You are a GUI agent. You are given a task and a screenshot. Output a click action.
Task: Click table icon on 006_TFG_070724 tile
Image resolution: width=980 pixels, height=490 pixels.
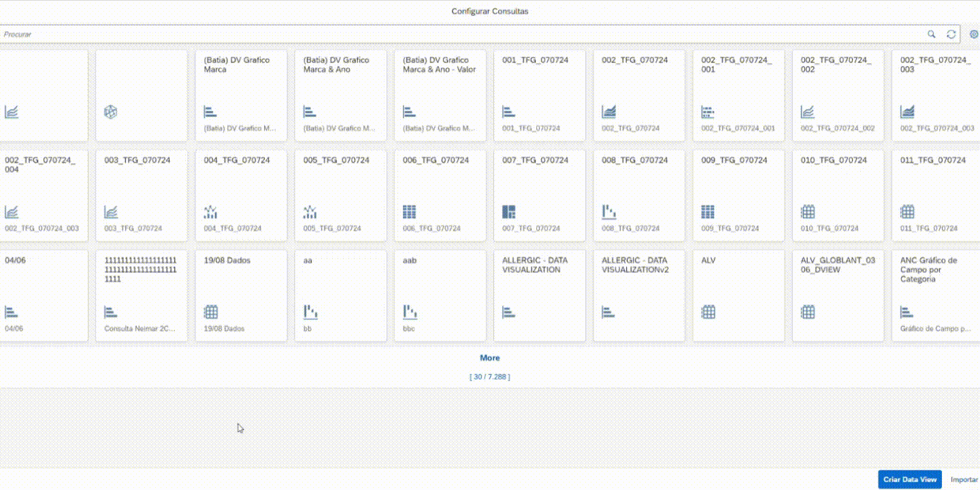click(x=409, y=212)
